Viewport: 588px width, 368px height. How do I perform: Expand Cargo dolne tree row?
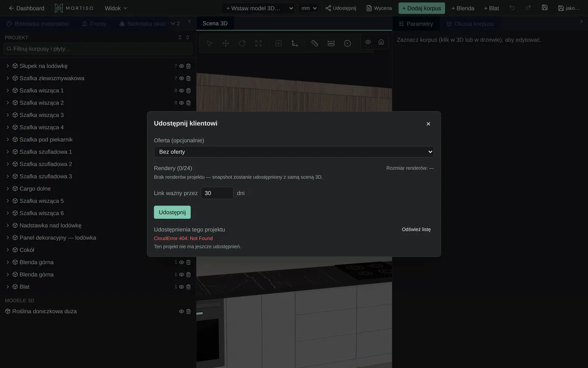tap(8, 188)
